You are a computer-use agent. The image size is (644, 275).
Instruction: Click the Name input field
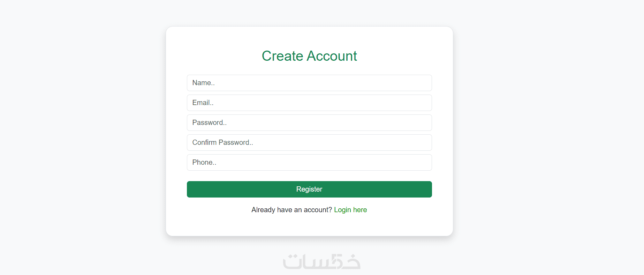[309, 83]
